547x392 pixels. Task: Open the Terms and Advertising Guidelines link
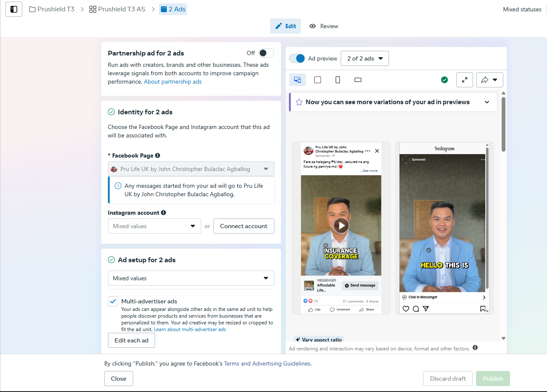pos(268,363)
